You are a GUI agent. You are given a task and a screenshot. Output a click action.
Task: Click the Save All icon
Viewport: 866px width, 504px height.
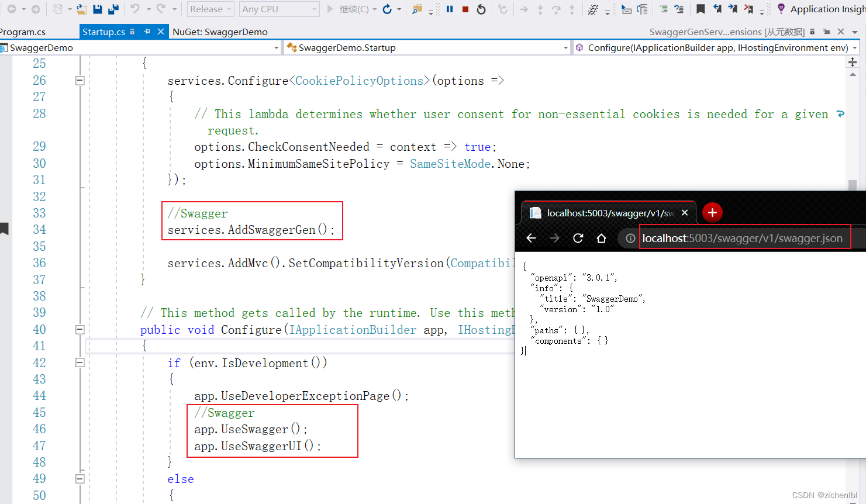pyautogui.click(x=113, y=9)
